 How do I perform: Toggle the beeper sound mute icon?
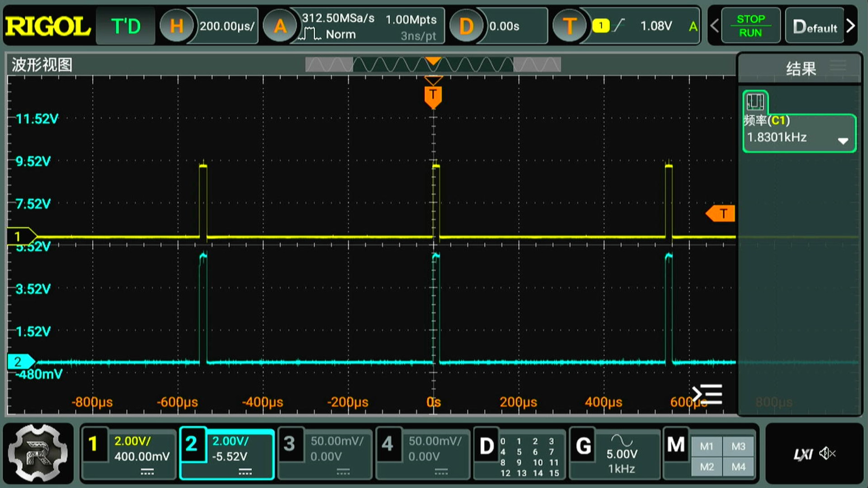click(x=827, y=453)
